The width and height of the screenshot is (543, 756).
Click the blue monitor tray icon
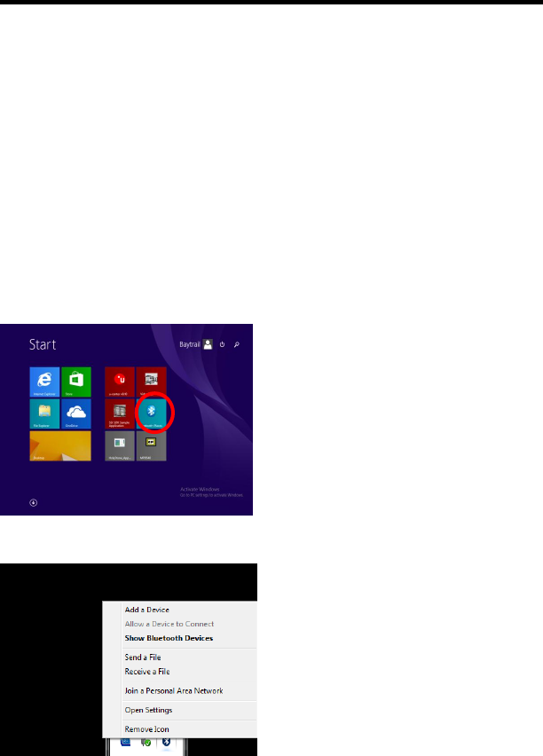coord(125,742)
